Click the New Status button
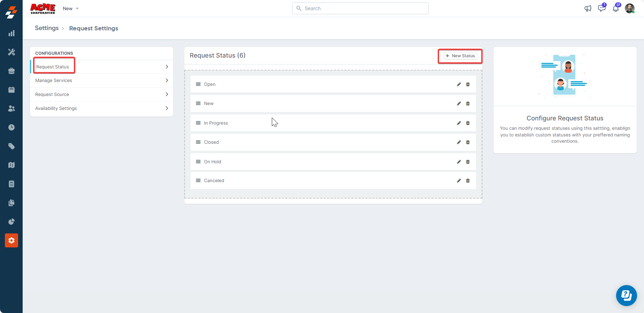This screenshot has width=644, height=313. tap(460, 56)
